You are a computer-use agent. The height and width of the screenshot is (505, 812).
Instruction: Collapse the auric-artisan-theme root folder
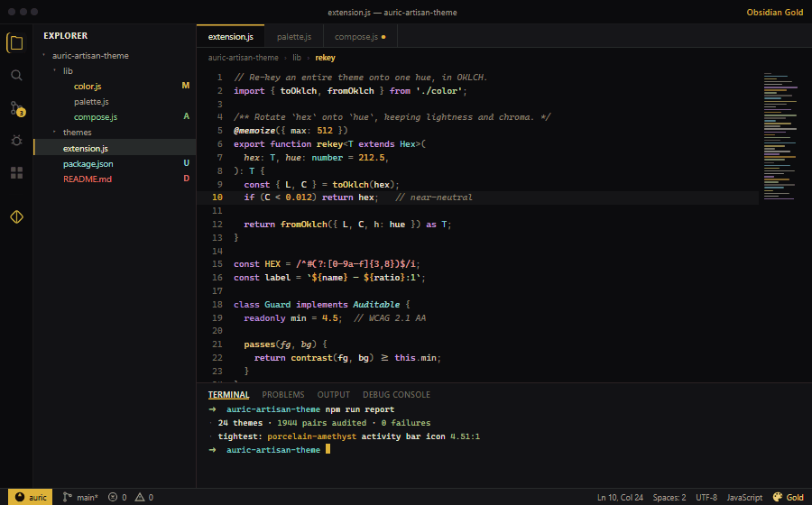pyautogui.click(x=44, y=55)
